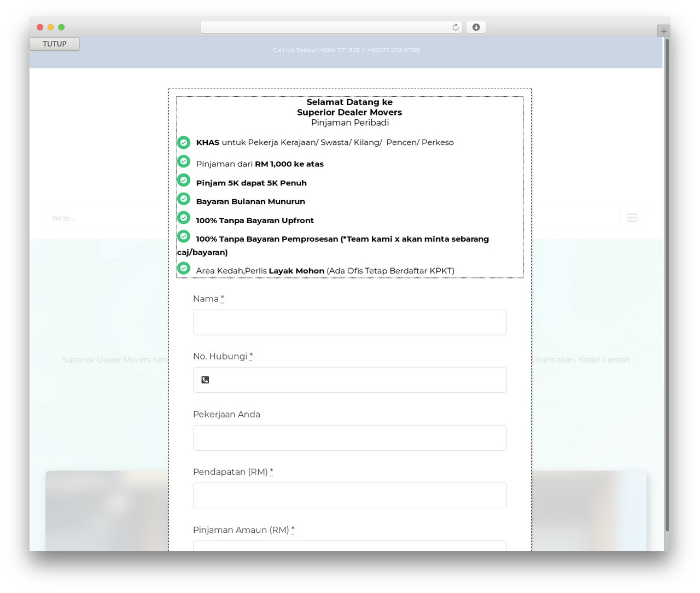The image size is (700, 593).
Task: Focus the Pendapatan (RM) input field
Action: (x=350, y=495)
